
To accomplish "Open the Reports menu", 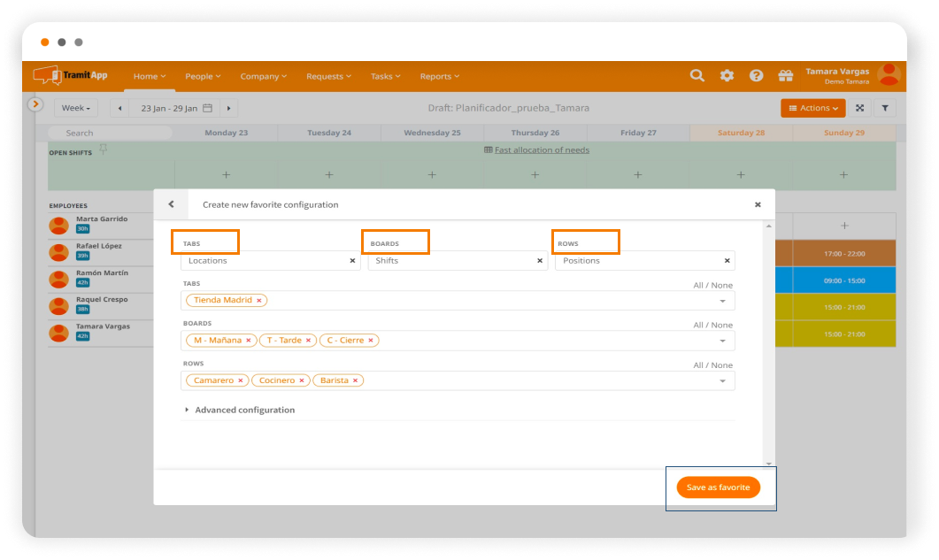I will (440, 77).
